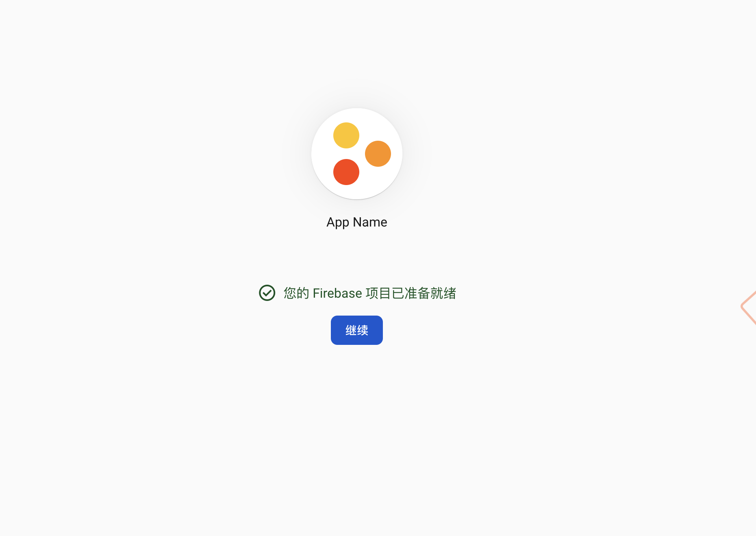Click the word Firebase in status message
The image size is (756, 536).
[x=337, y=293]
